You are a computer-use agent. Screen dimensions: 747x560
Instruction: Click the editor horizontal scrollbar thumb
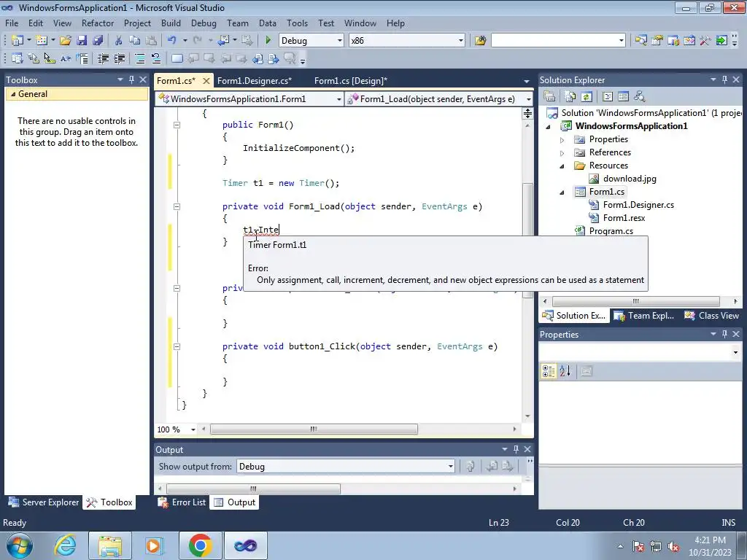pyautogui.click(x=314, y=429)
